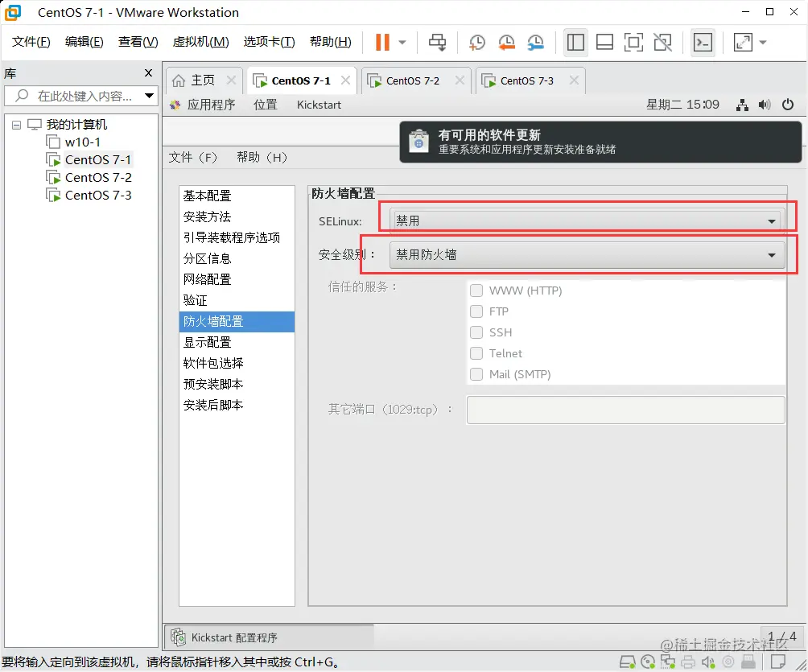Open Kickstart's 帮助（H） menu

click(x=262, y=157)
